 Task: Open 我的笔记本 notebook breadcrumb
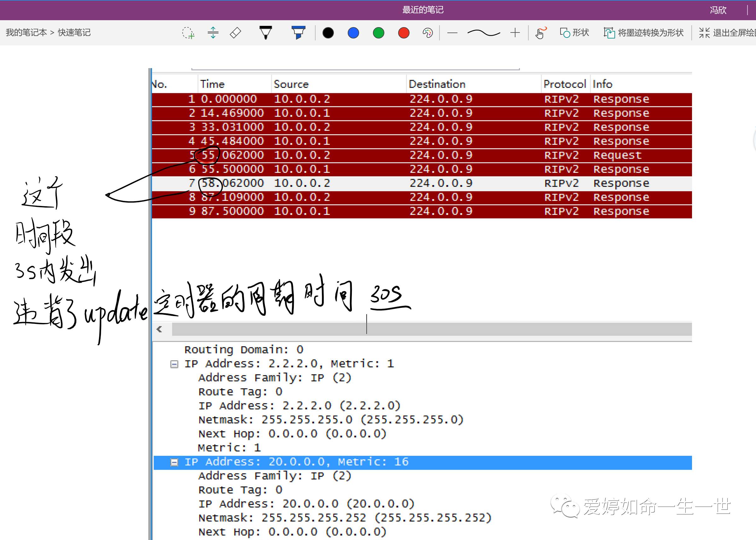[26, 32]
